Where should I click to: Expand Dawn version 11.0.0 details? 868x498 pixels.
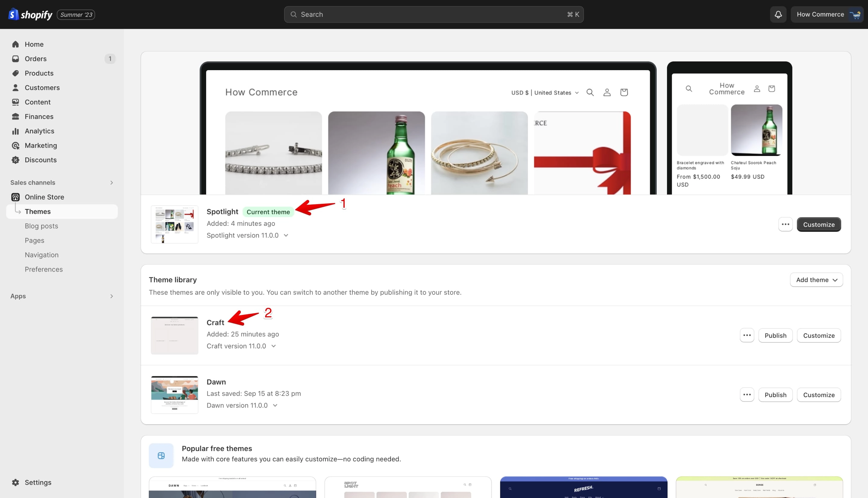tap(275, 405)
